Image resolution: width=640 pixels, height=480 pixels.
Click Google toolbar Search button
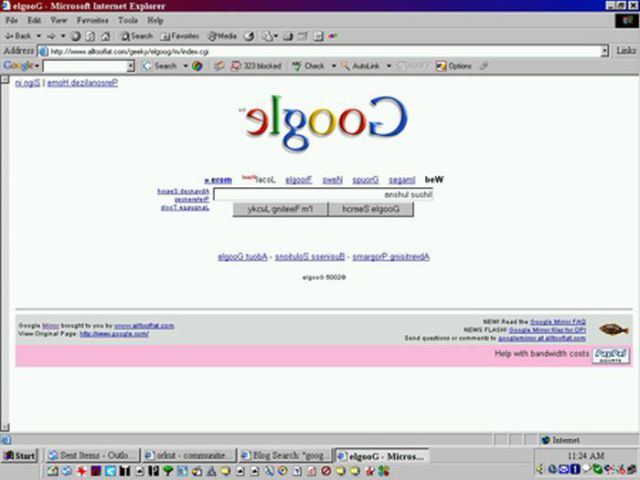point(159,66)
